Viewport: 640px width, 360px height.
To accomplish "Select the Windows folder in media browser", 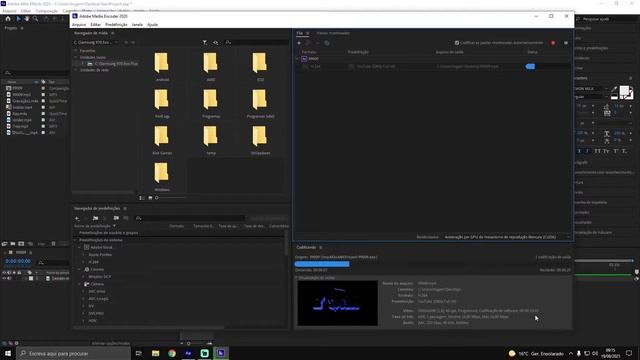I will (162, 174).
